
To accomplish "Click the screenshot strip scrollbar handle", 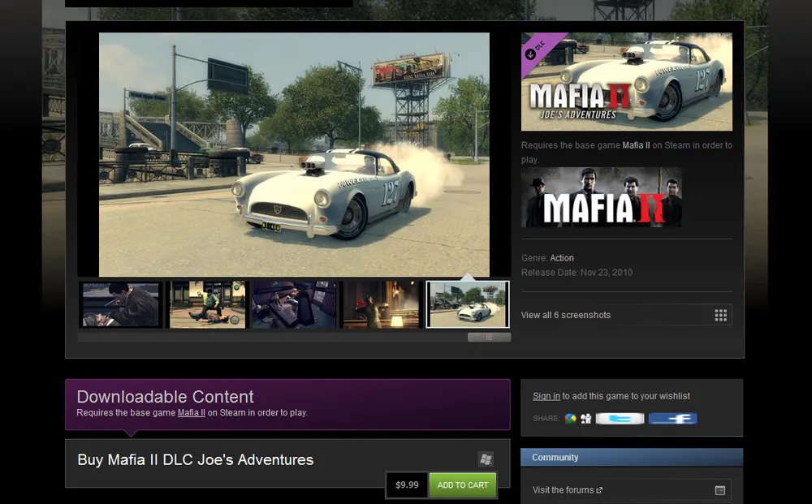I will (490, 338).
